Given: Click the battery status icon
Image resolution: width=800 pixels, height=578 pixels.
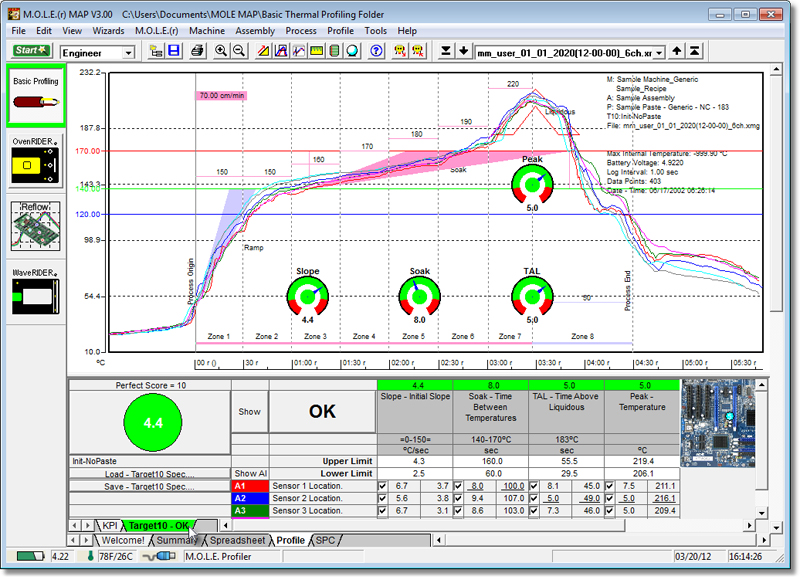Looking at the screenshot, I should (x=31, y=556).
